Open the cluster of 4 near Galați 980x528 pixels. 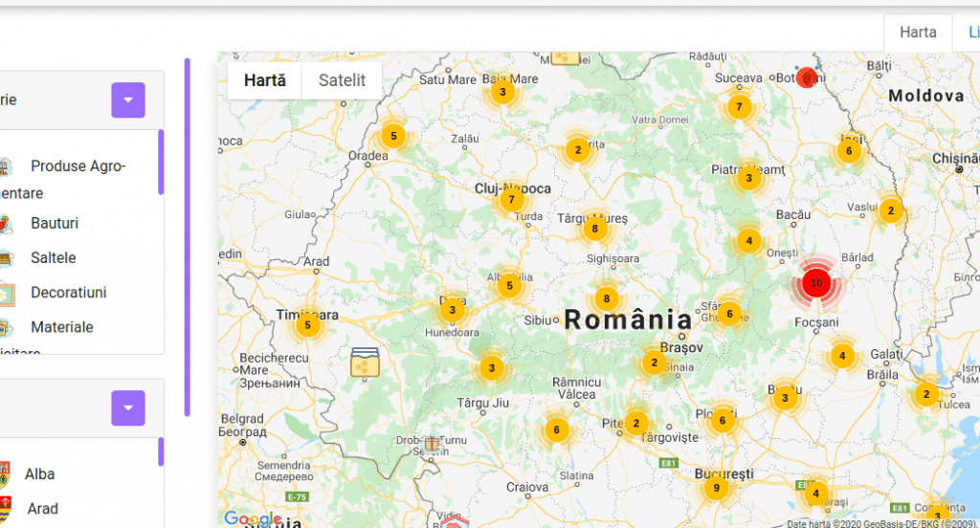842,356
